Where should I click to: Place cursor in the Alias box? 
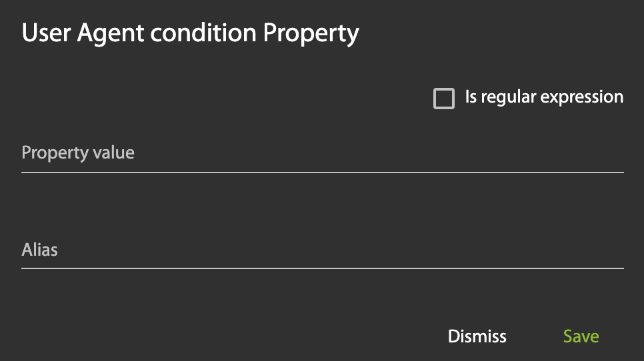322,250
